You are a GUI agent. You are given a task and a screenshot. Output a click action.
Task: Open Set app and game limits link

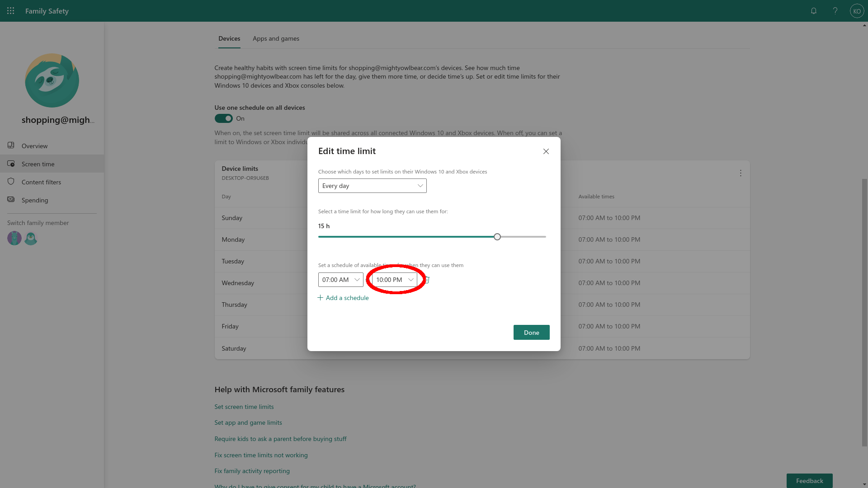[x=248, y=422]
